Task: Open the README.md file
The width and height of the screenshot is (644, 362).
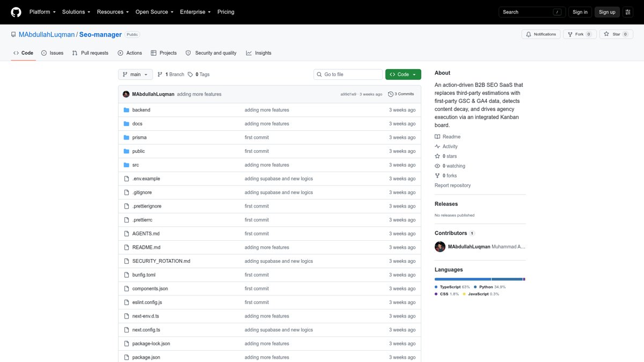Action: [147, 247]
